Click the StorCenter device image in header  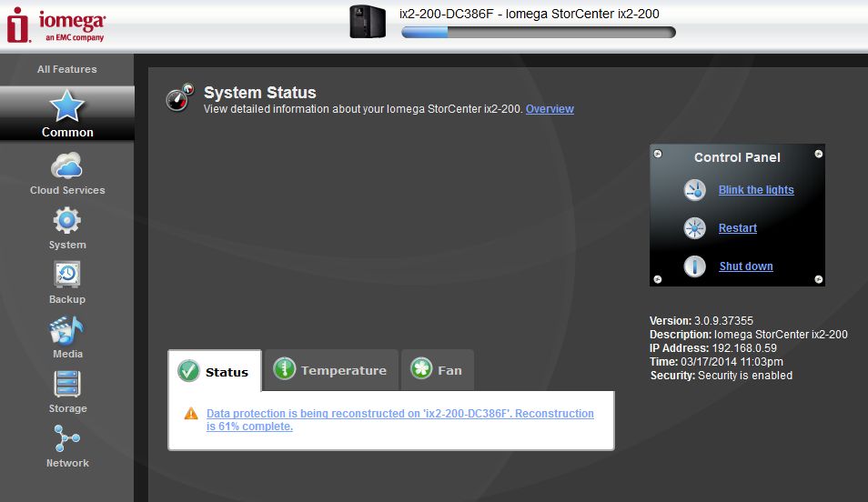368,22
